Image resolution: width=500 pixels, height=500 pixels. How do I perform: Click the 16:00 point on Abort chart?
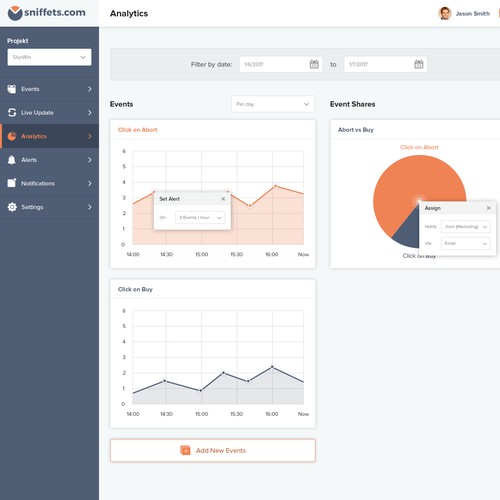(275, 186)
